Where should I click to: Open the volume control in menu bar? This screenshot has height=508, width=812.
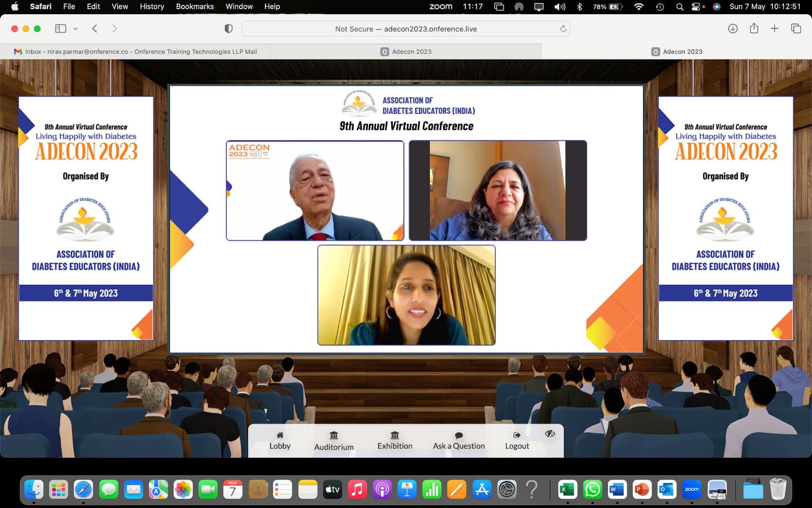pos(559,7)
